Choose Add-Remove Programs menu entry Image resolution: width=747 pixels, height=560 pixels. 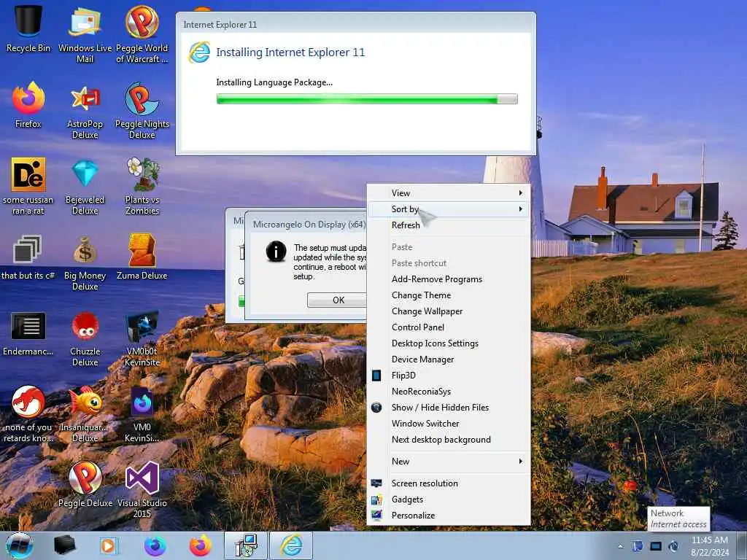click(449, 279)
